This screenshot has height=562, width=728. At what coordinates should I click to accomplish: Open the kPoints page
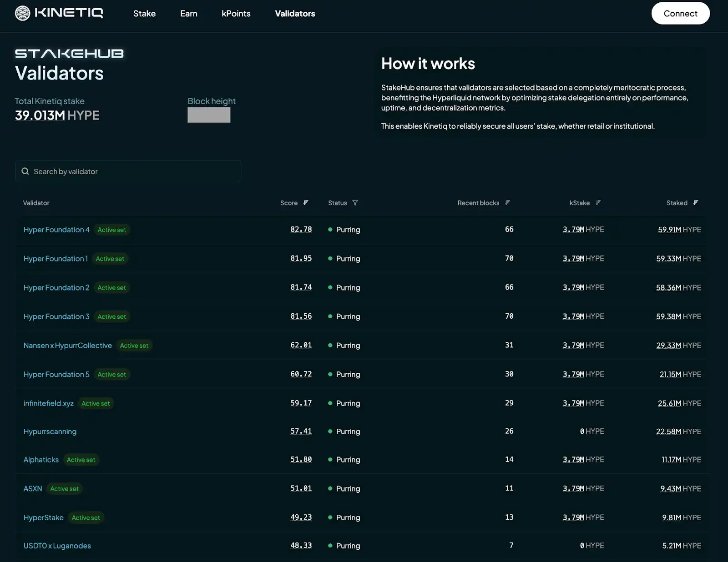pos(236,14)
